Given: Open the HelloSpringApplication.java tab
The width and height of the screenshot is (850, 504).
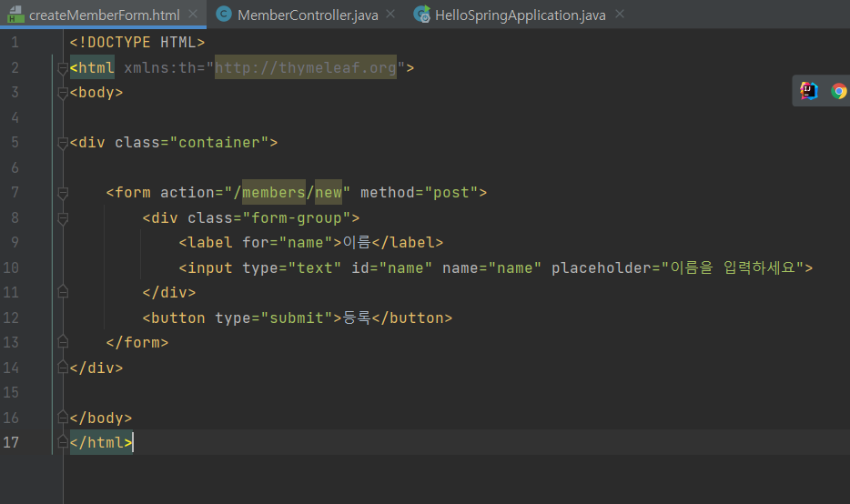Looking at the screenshot, I should (x=520, y=15).
